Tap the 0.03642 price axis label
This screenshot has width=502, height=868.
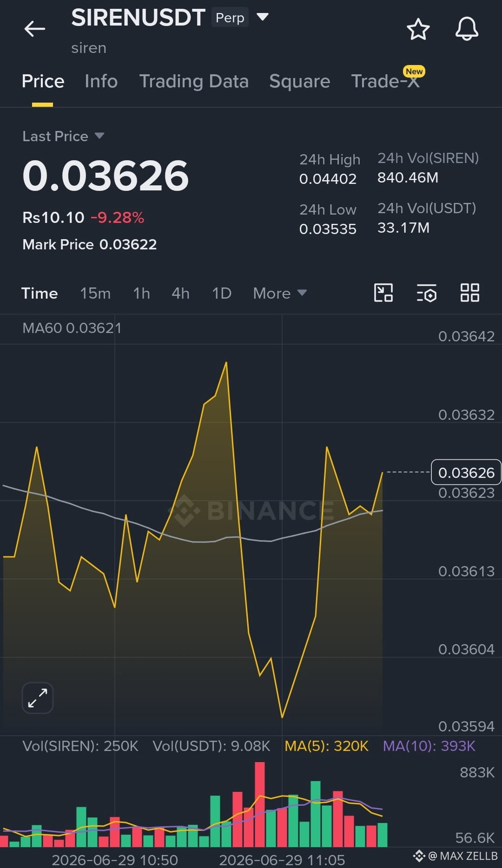pos(466,336)
